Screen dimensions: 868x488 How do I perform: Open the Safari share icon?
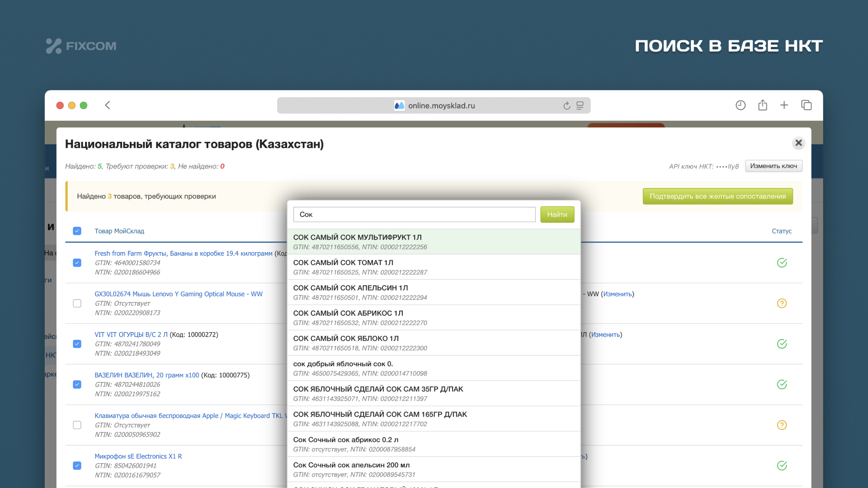point(762,105)
